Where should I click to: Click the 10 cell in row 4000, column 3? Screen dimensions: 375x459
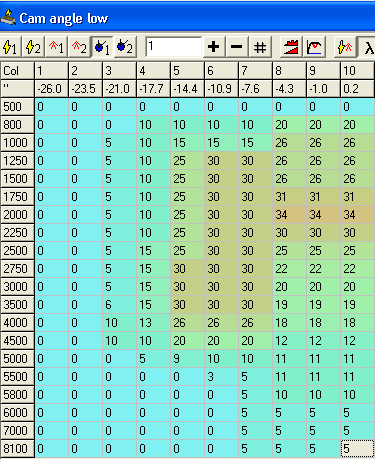click(120, 323)
